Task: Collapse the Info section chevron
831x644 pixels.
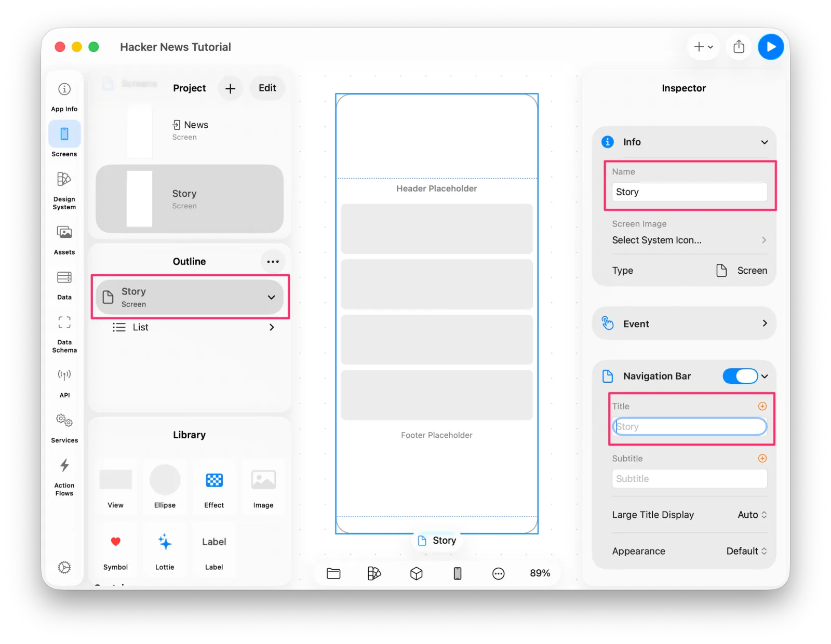Action: click(x=764, y=142)
